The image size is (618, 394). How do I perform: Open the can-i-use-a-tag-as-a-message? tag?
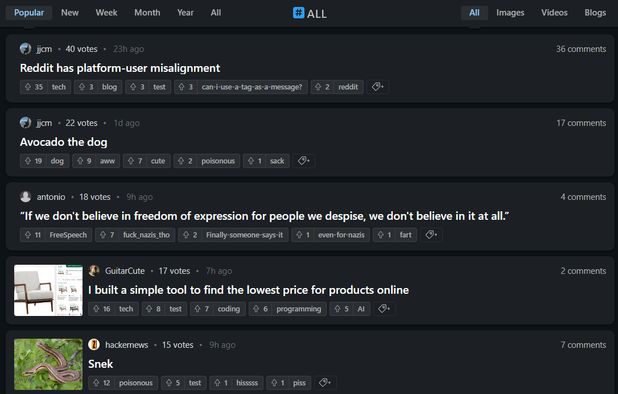[x=252, y=87]
